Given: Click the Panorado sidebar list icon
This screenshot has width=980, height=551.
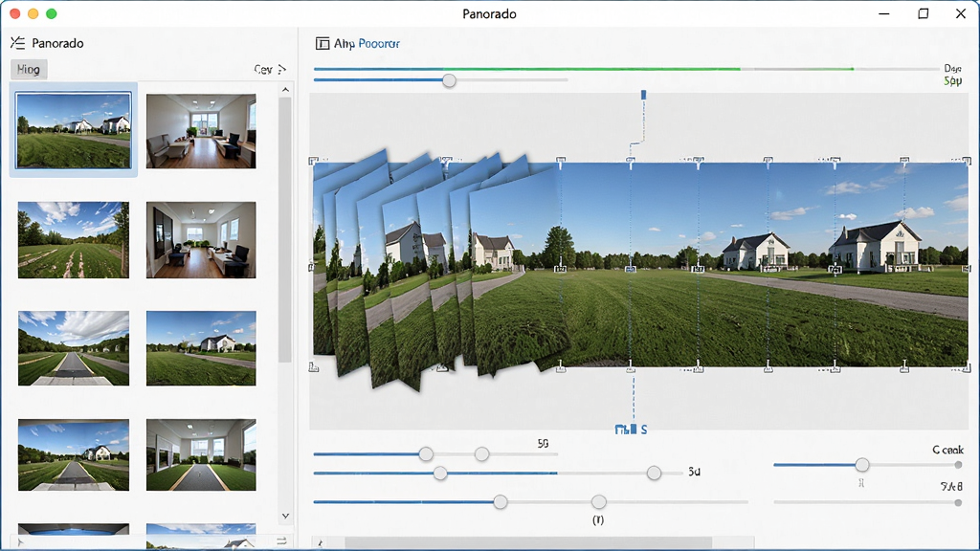Looking at the screenshot, I should (17, 43).
